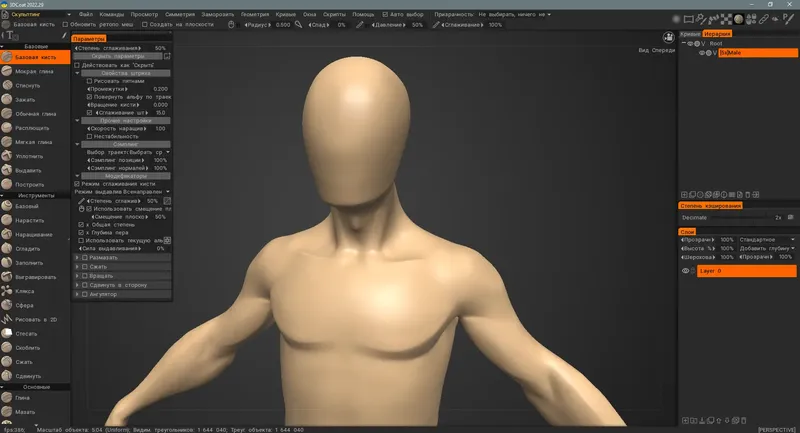
Task: Switch to the Кривые tab
Action: pos(690,34)
